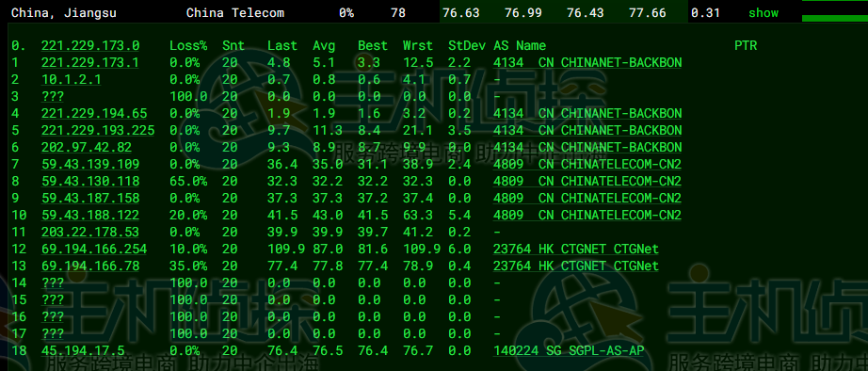Viewport: 868px width, 371px height.
Task: Open IP 69.194.166.254 link
Action: [94, 250]
